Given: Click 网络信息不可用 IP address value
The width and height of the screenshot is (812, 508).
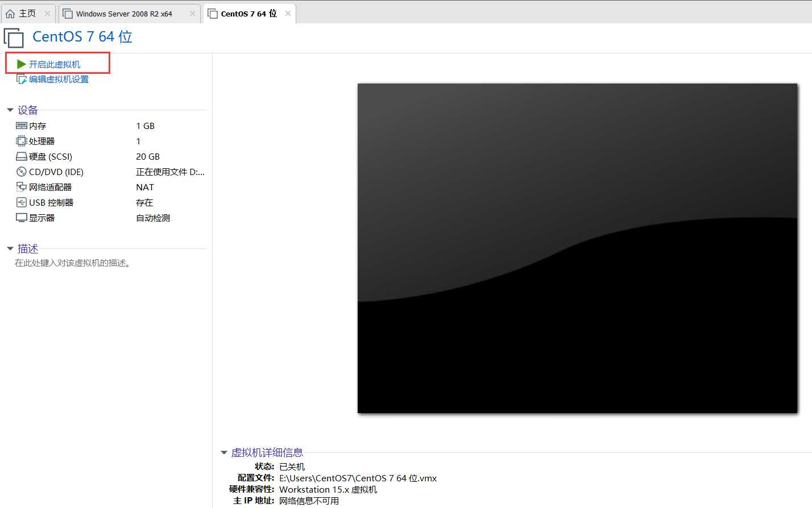Looking at the screenshot, I should (x=309, y=501).
